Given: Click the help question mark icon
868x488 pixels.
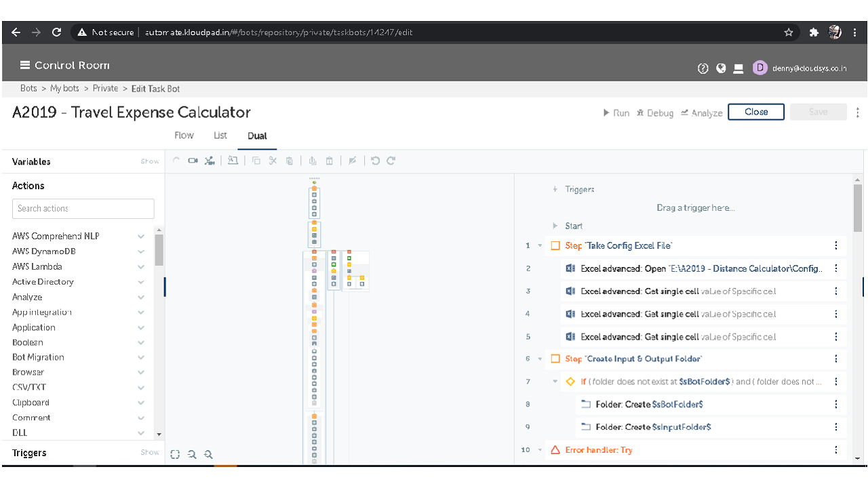Looking at the screenshot, I should (x=703, y=68).
